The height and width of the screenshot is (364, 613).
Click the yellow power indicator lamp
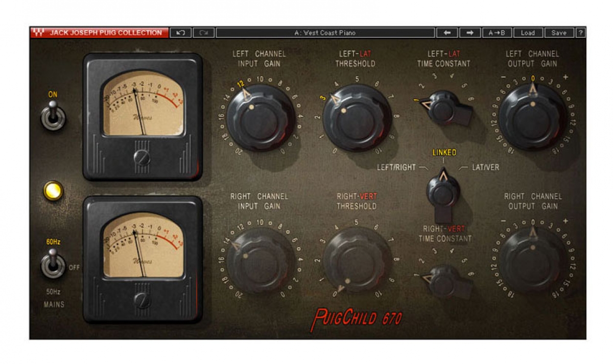pyautogui.click(x=53, y=191)
